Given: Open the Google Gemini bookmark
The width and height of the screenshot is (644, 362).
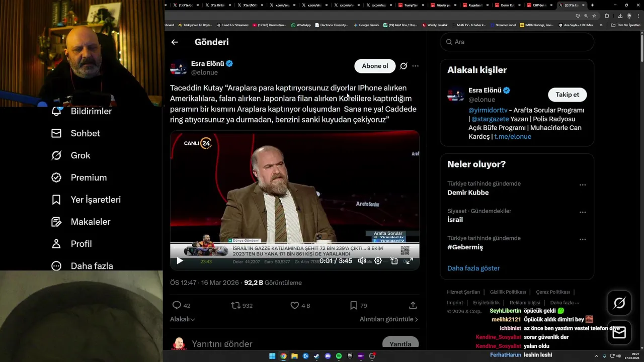Looking at the screenshot, I should 367,25.
